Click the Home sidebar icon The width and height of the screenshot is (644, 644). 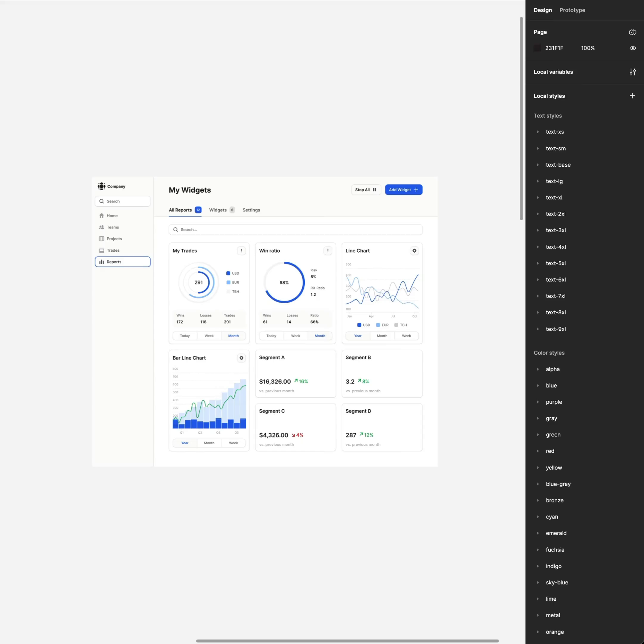point(101,216)
